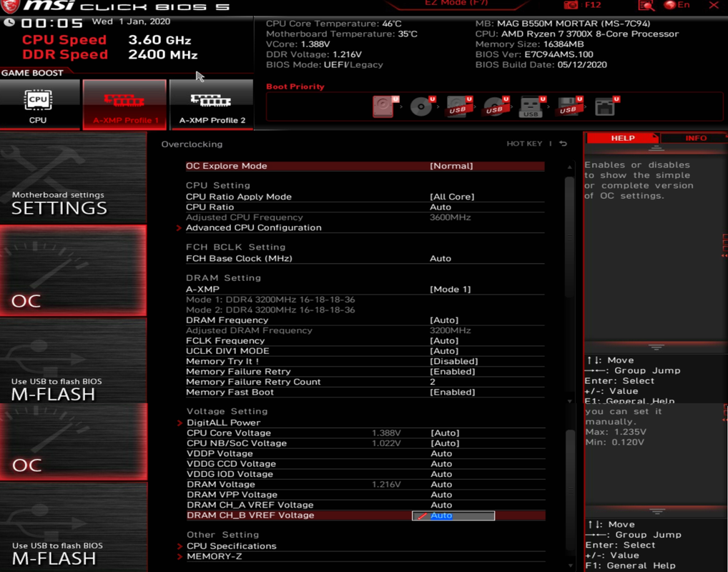Go back using the return arrow icon
Viewport: 728px width, 572px height.
[x=564, y=144]
